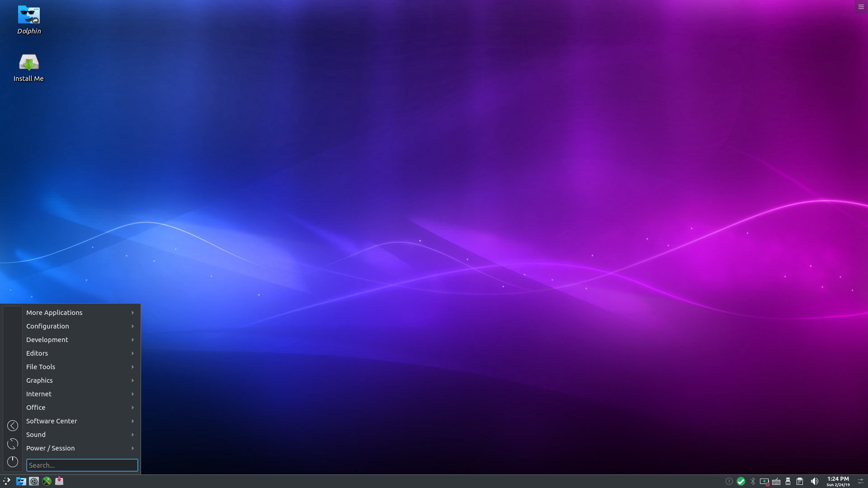Open the clipboard tray icon
This screenshot has width=868, height=488.
coord(800,481)
